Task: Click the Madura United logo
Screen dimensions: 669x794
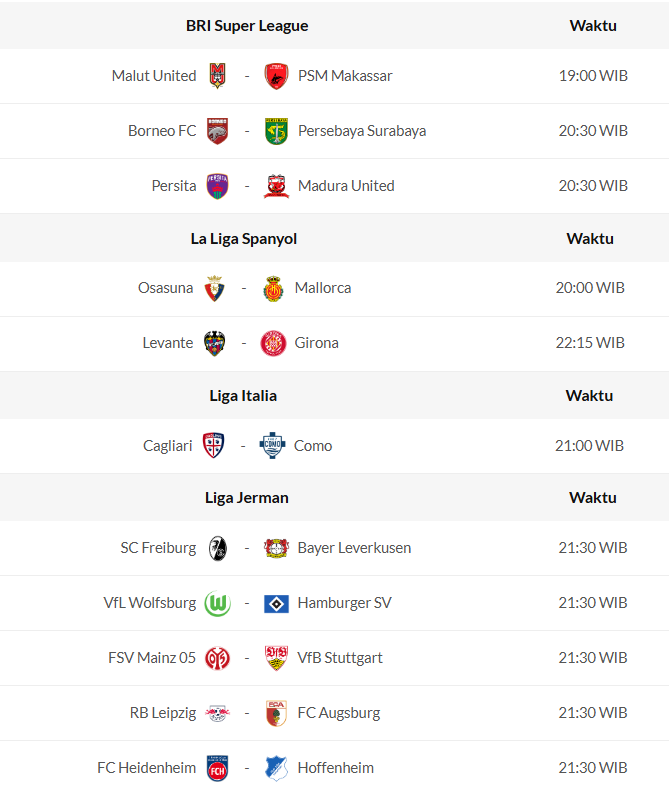Action: pyautogui.click(x=276, y=186)
